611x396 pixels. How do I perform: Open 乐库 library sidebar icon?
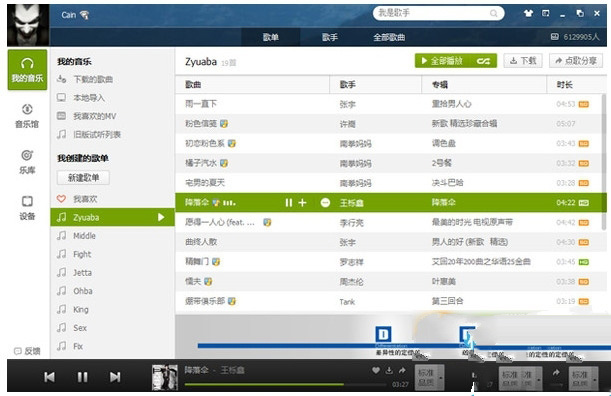(27, 162)
